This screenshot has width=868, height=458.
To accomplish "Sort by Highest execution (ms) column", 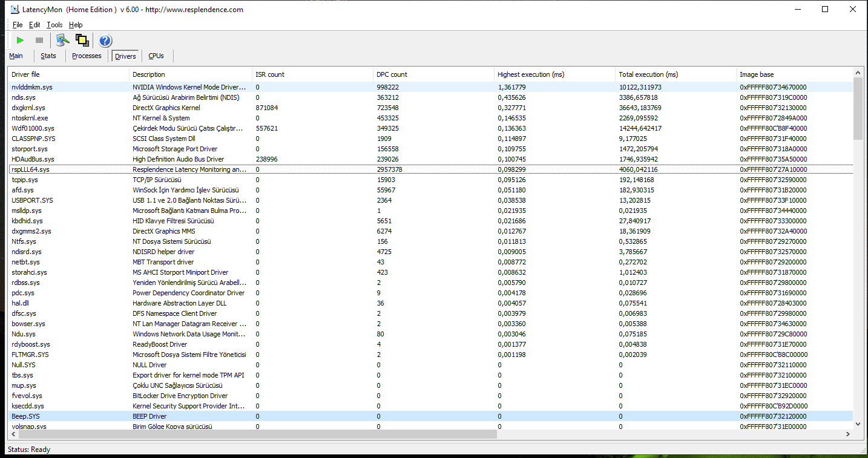I will click(x=554, y=74).
